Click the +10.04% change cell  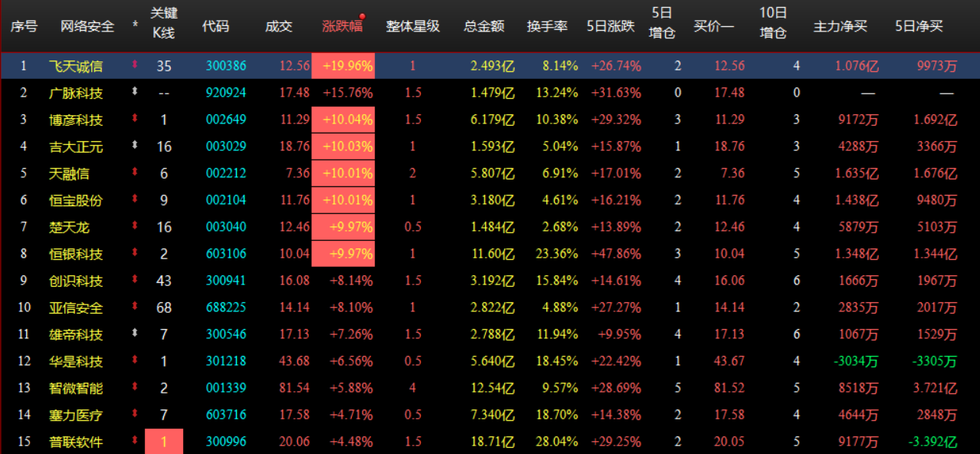(343, 120)
